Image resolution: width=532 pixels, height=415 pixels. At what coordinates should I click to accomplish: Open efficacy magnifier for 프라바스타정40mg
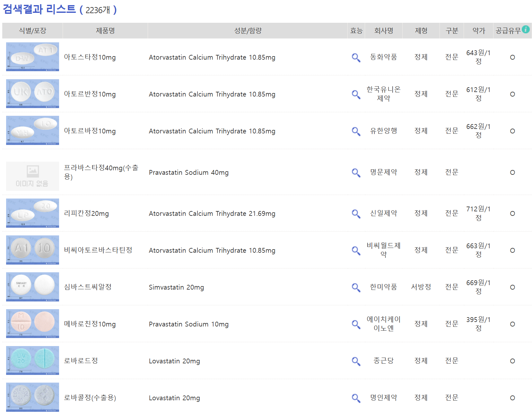click(356, 173)
